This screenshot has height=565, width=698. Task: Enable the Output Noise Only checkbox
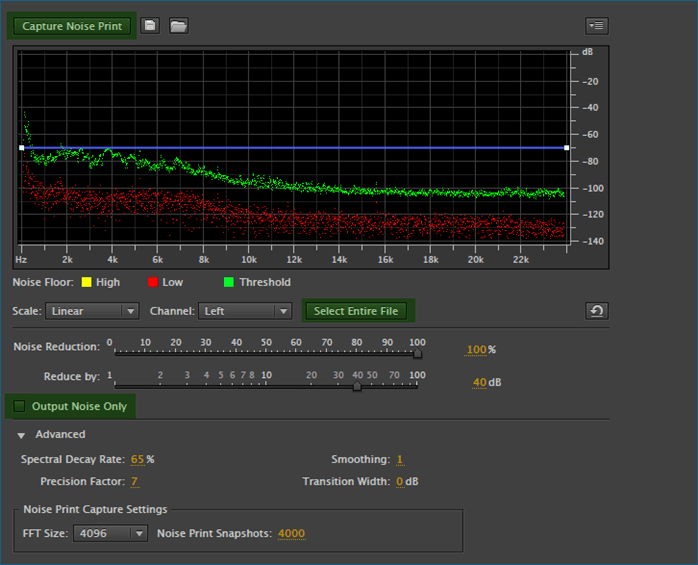pos(19,407)
